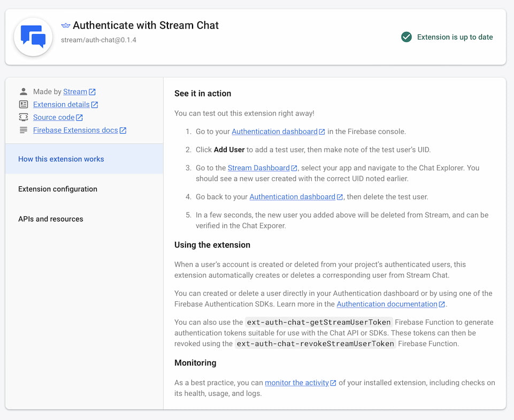
Task: Click the green up-to-date checkmark icon
Action: (406, 37)
